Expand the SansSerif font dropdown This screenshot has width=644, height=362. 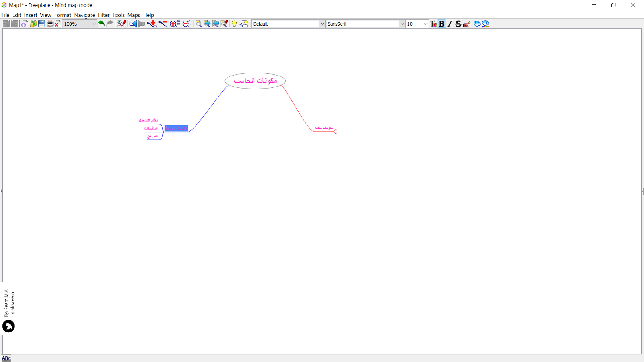click(x=402, y=24)
